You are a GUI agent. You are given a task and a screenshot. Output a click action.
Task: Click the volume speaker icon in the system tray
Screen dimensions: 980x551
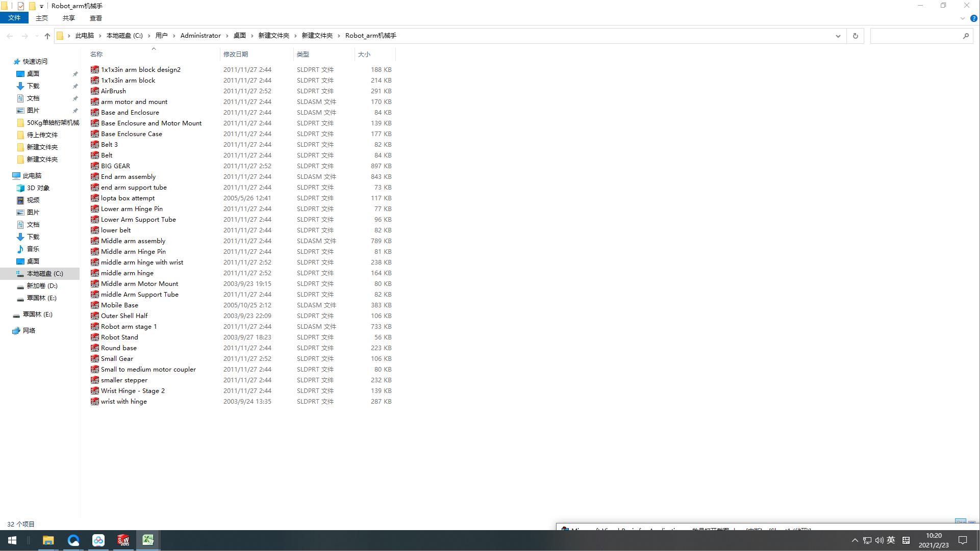(x=879, y=540)
